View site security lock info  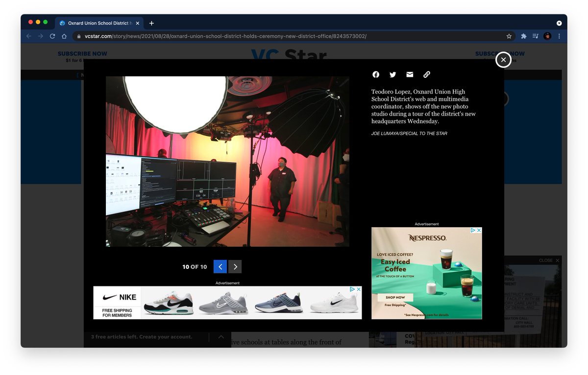coord(78,36)
